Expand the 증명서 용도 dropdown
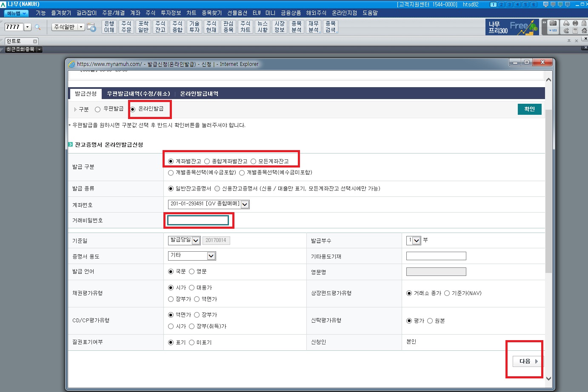The width and height of the screenshot is (588, 392). pos(211,256)
